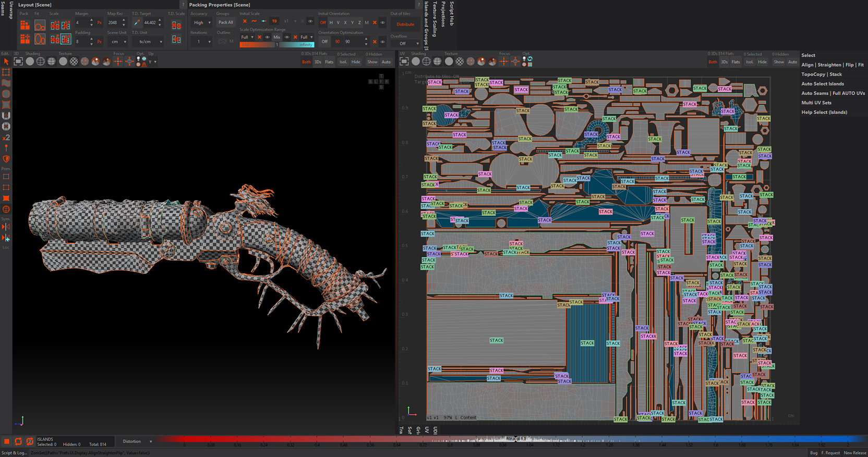Open the Accuracy High dropdown
Viewport: 868px width, 457px height.
(x=201, y=22)
